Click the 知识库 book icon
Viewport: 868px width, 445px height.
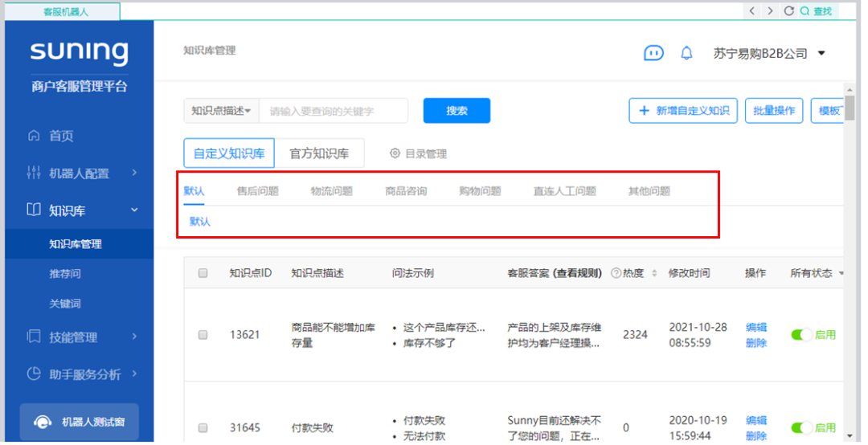34,210
